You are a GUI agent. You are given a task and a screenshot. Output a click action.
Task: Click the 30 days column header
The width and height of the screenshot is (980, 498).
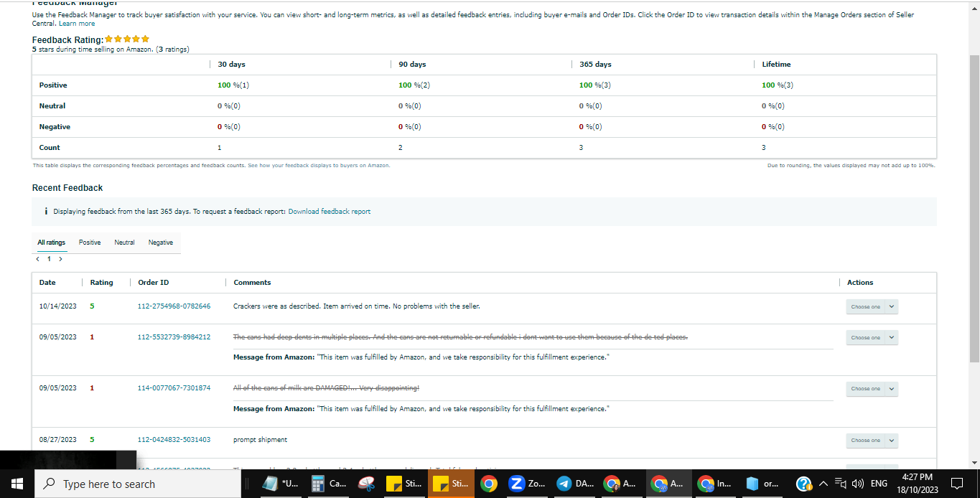231,65
